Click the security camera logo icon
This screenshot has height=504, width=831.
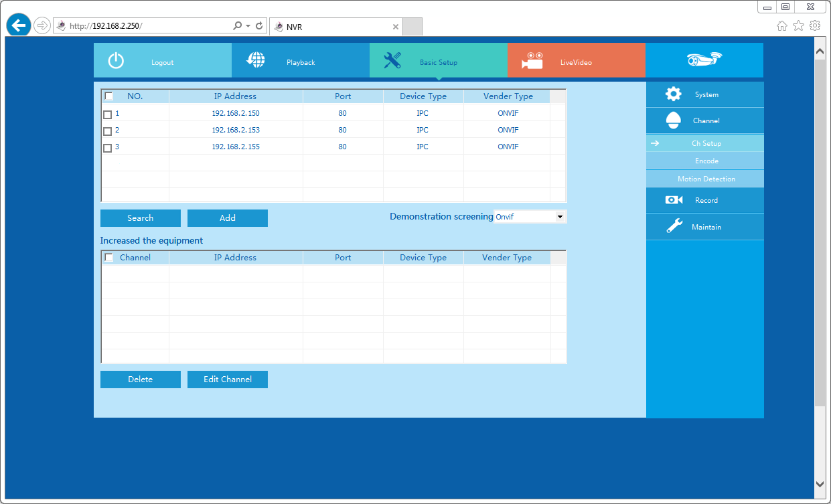pos(704,59)
